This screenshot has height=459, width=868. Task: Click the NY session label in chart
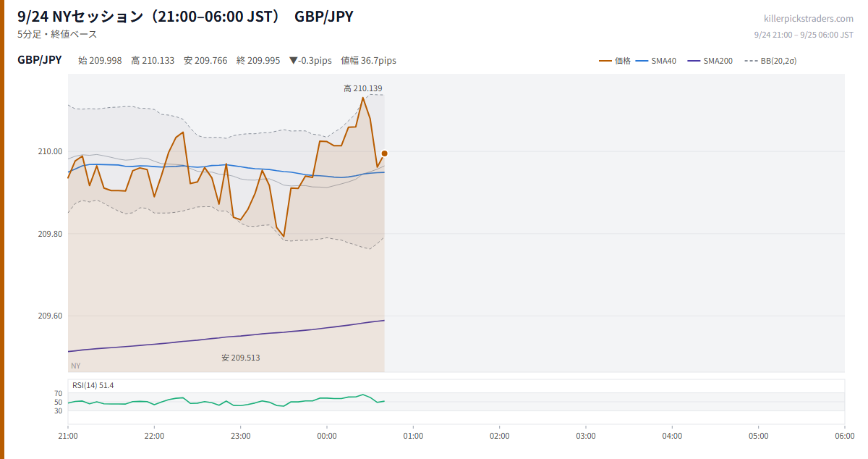pyautogui.click(x=76, y=366)
